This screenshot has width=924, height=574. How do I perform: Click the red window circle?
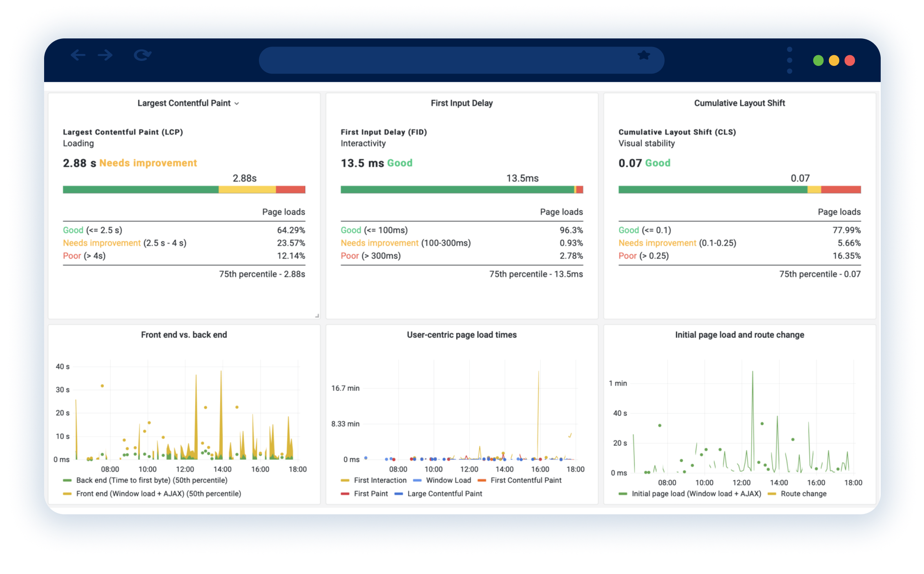[x=850, y=61]
